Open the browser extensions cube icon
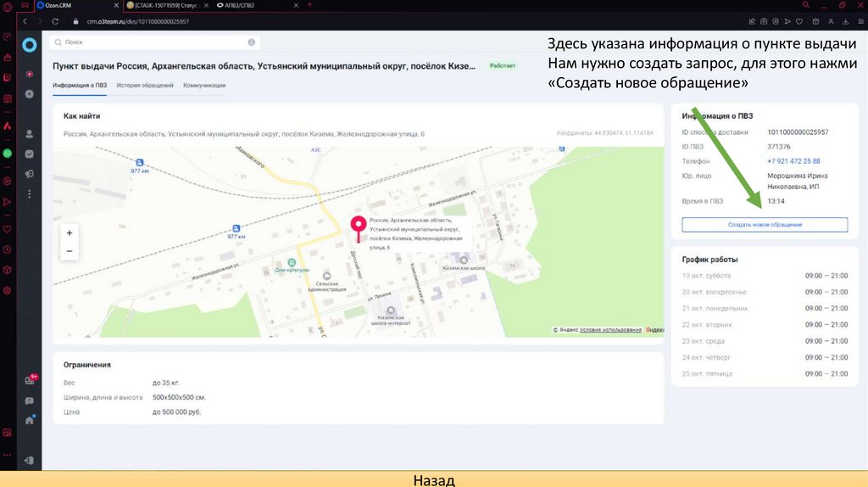The image size is (868, 487). (815, 21)
